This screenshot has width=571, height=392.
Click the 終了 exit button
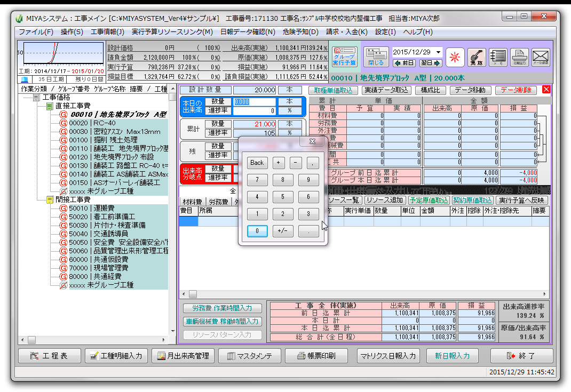(521, 356)
